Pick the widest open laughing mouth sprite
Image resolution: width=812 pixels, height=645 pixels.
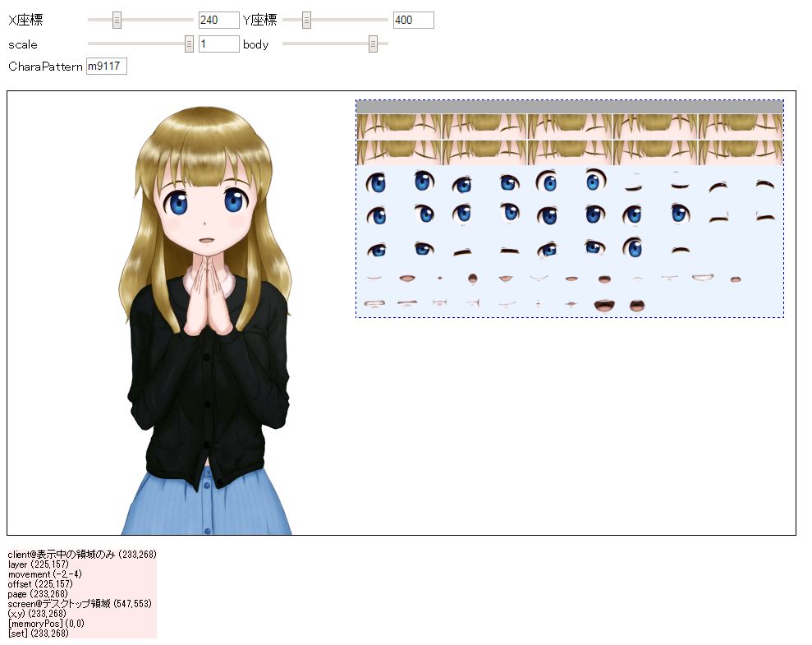pyautogui.click(x=605, y=305)
